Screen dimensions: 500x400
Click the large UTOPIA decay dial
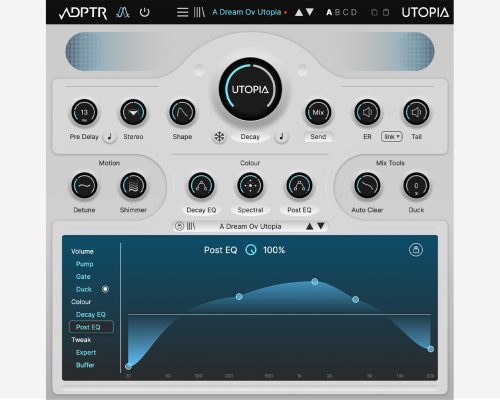coord(250,89)
